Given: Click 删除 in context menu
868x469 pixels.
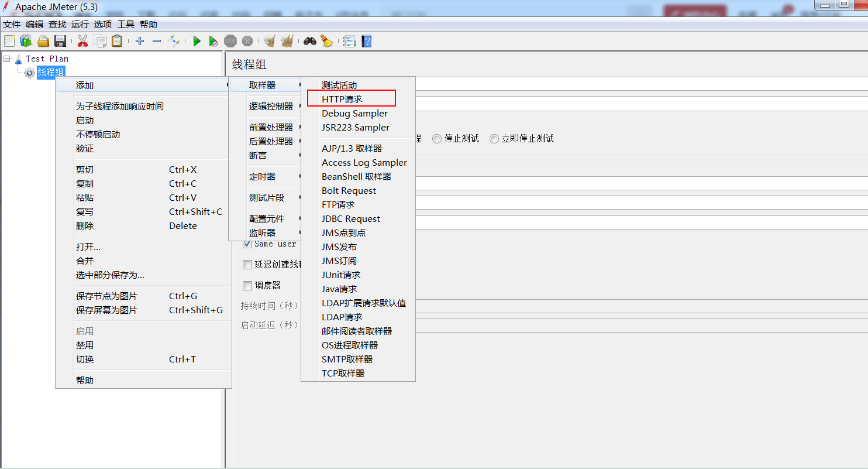Looking at the screenshot, I should (x=143, y=226).
